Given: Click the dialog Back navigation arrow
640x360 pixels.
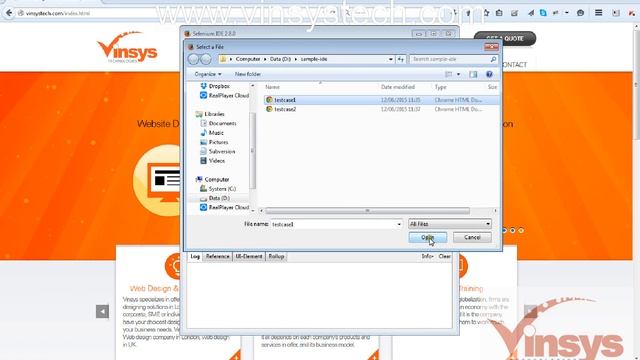Looking at the screenshot, I should click(x=193, y=59).
